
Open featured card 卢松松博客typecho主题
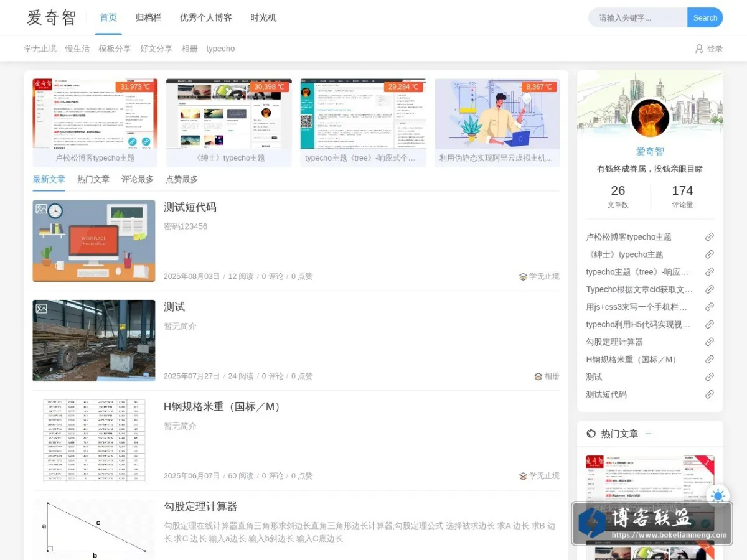point(95,123)
